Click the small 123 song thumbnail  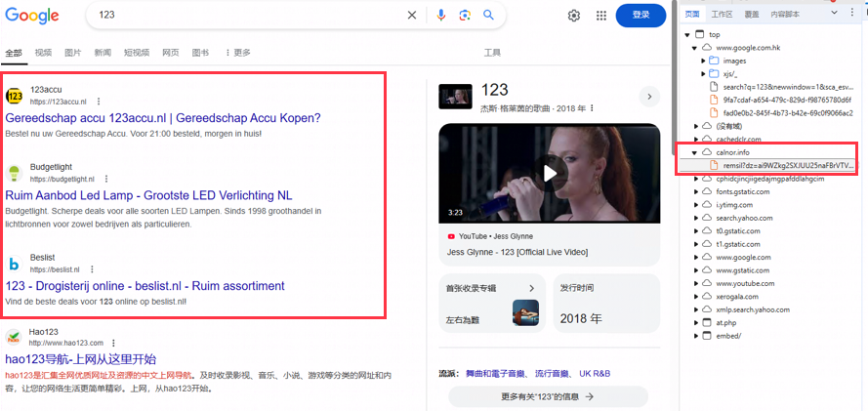tap(455, 97)
